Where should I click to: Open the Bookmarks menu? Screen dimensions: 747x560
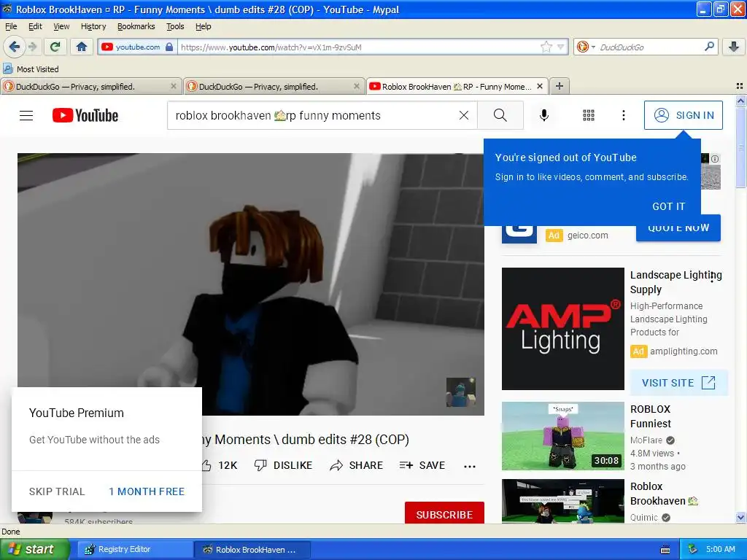(136, 26)
